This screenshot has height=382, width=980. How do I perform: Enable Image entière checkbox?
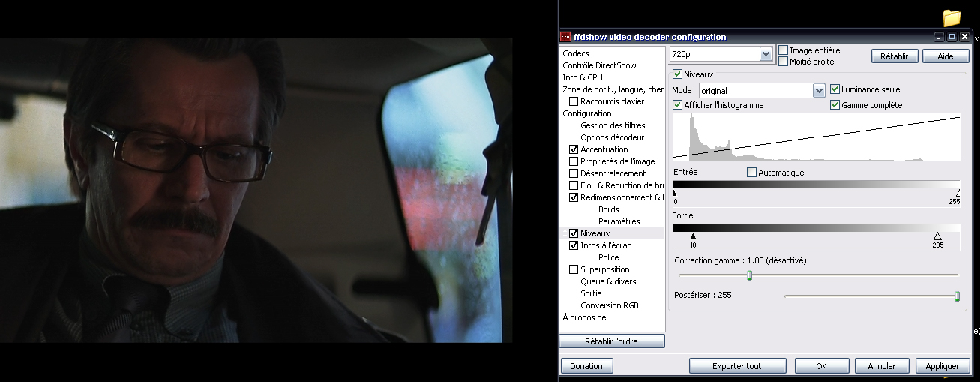pyautogui.click(x=784, y=50)
